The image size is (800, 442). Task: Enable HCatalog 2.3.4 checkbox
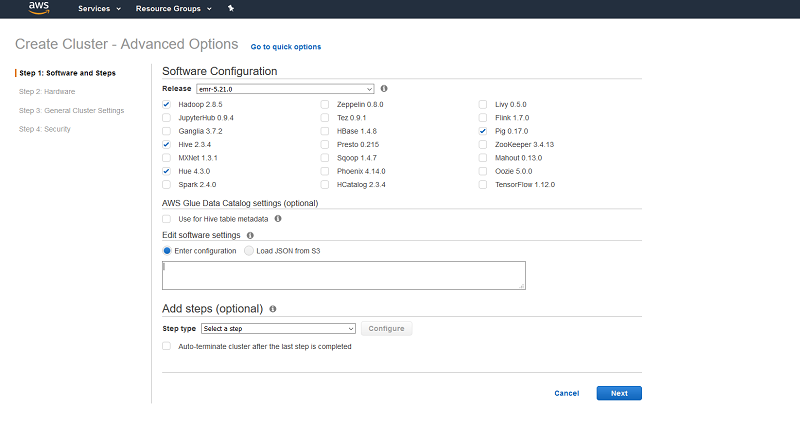coord(324,184)
